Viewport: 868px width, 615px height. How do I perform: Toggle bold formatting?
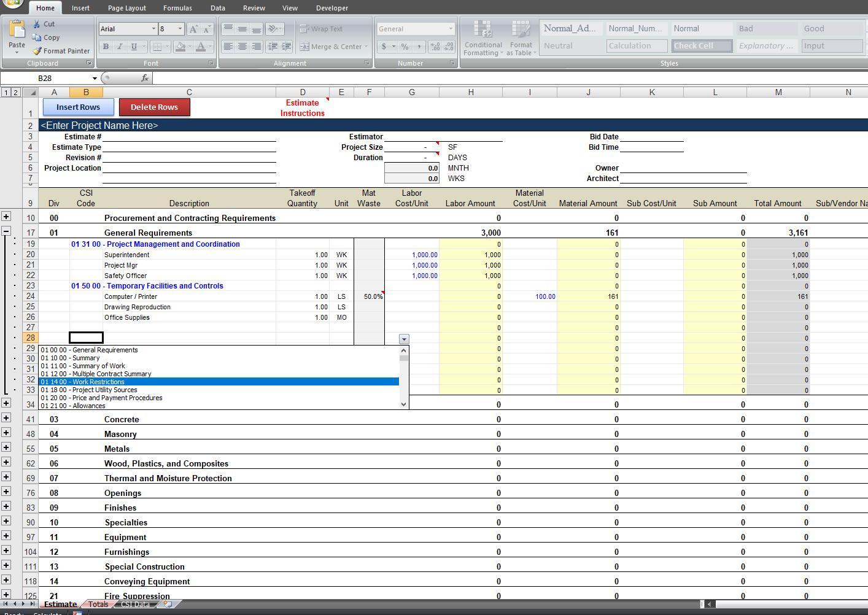click(105, 46)
